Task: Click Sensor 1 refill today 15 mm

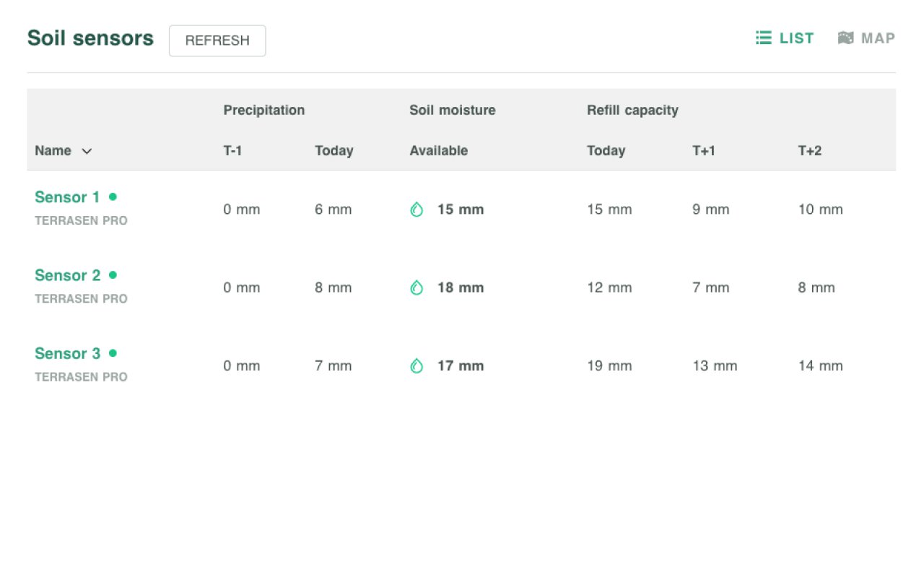Action: click(x=609, y=210)
